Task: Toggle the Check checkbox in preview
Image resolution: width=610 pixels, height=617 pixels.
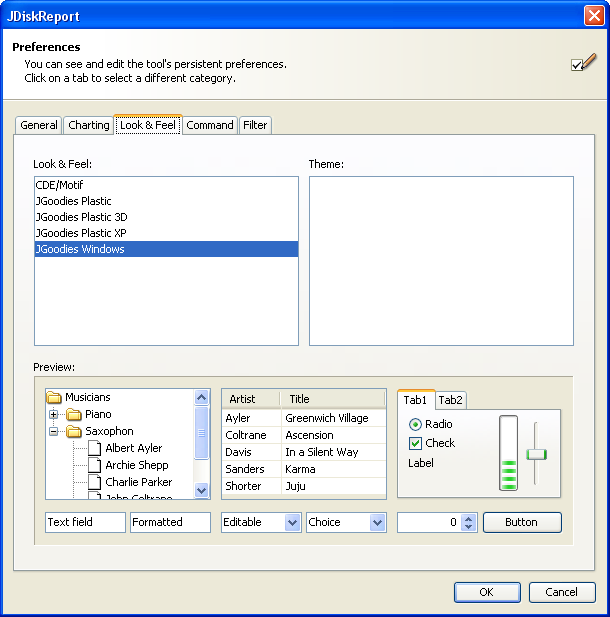Action: click(x=415, y=443)
